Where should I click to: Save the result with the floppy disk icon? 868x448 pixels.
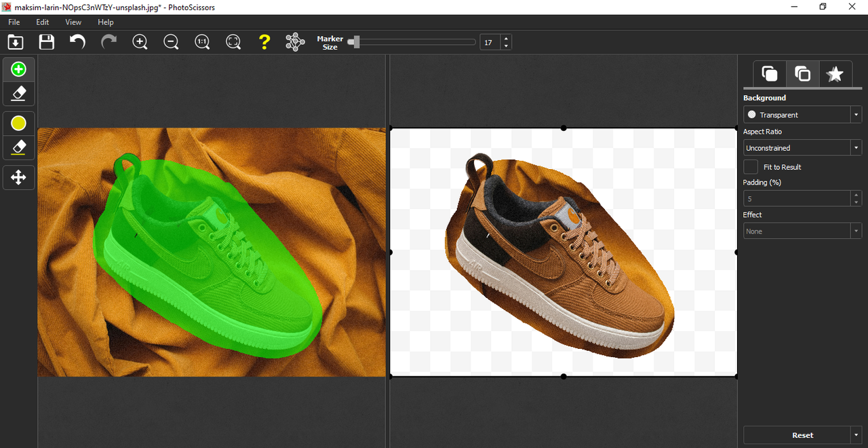pos(46,42)
